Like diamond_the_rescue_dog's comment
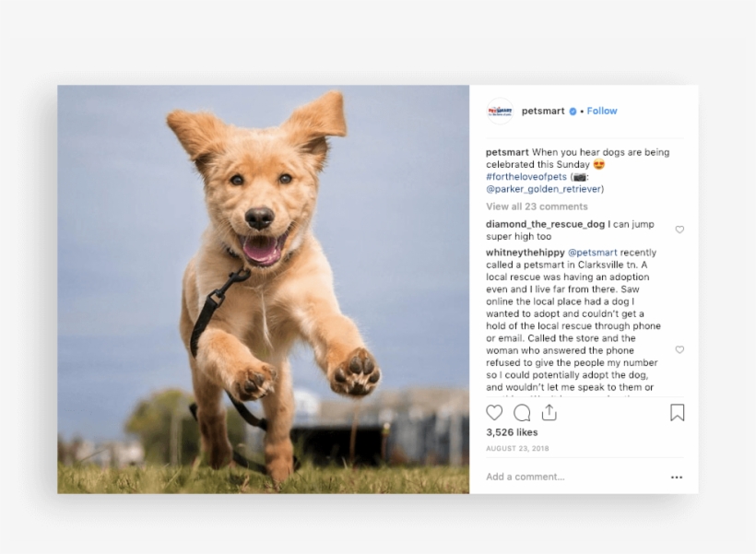The width and height of the screenshot is (756, 554). click(x=679, y=230)
